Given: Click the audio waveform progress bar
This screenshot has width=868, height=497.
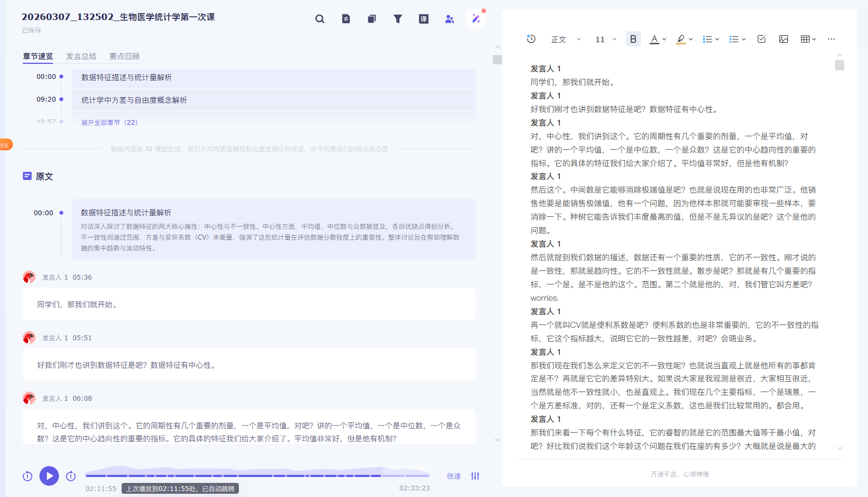Looking at the screenshot, I should tap(257, 475).
